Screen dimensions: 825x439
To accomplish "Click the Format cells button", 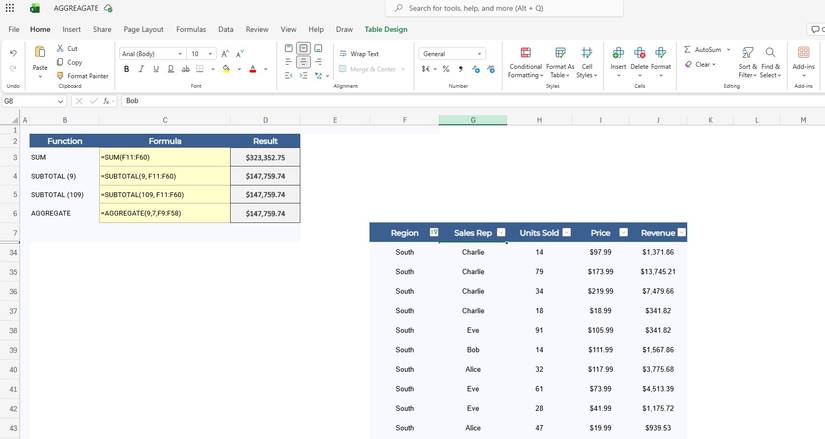I will (661, 63).
